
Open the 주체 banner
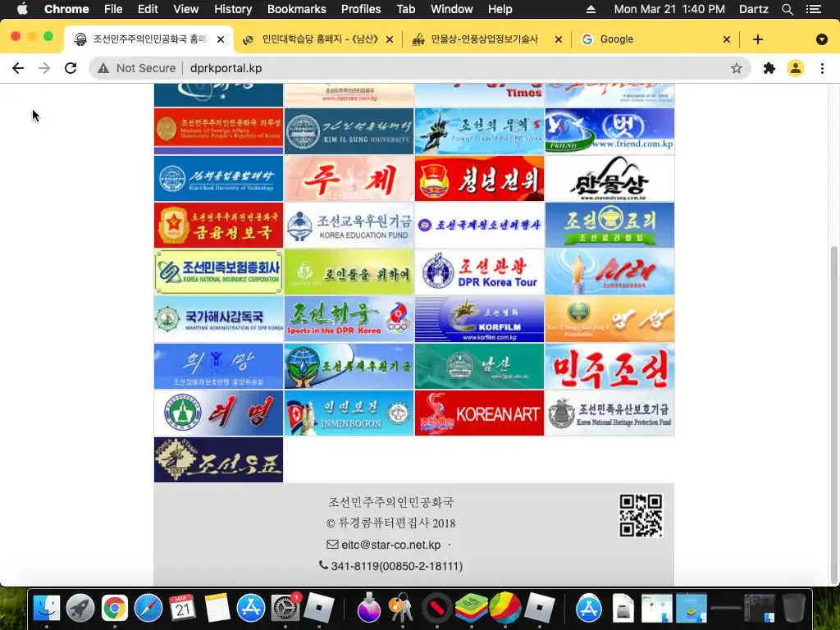[x=349, y=178]
